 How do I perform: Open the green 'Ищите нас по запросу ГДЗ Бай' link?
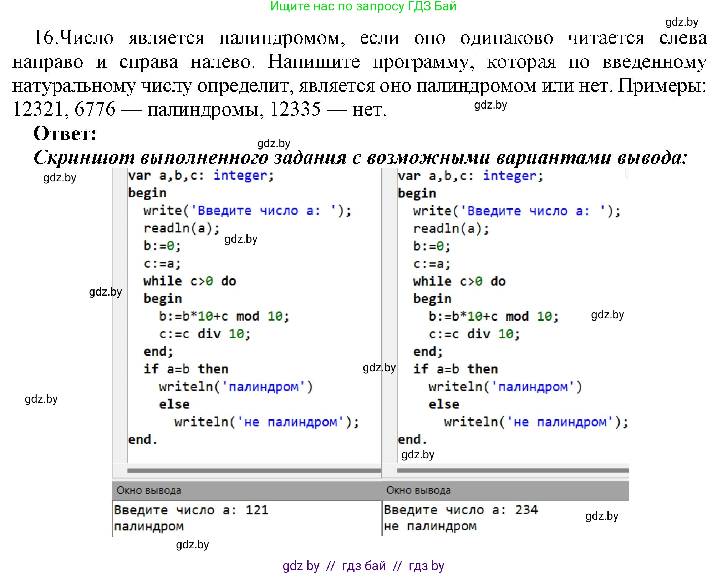pyautogui.click(x=363, y=6)
